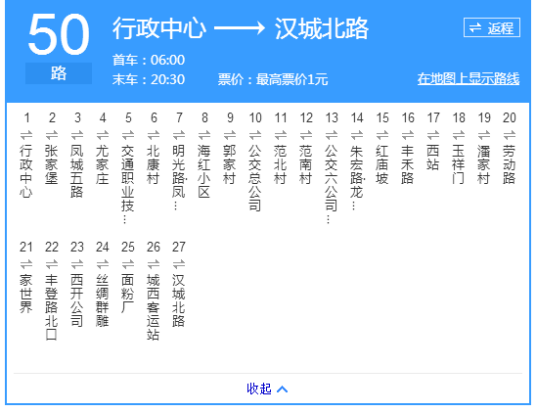Select stop name 行政中心 in list
The height and width of the screenshot is (412, 536).
pos(26,171)
